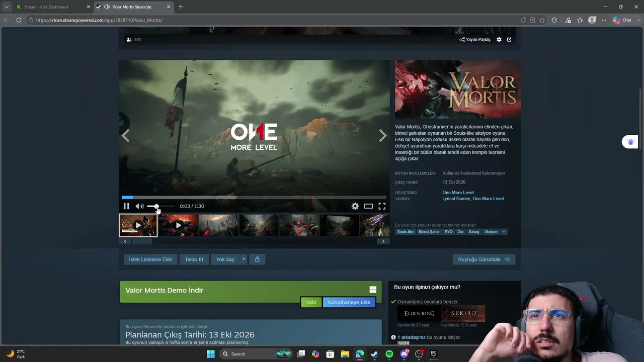This screenshot has width=644, height=362.
Task: Ignore the game with Yok Say
Action: click(x=225, y=259)
